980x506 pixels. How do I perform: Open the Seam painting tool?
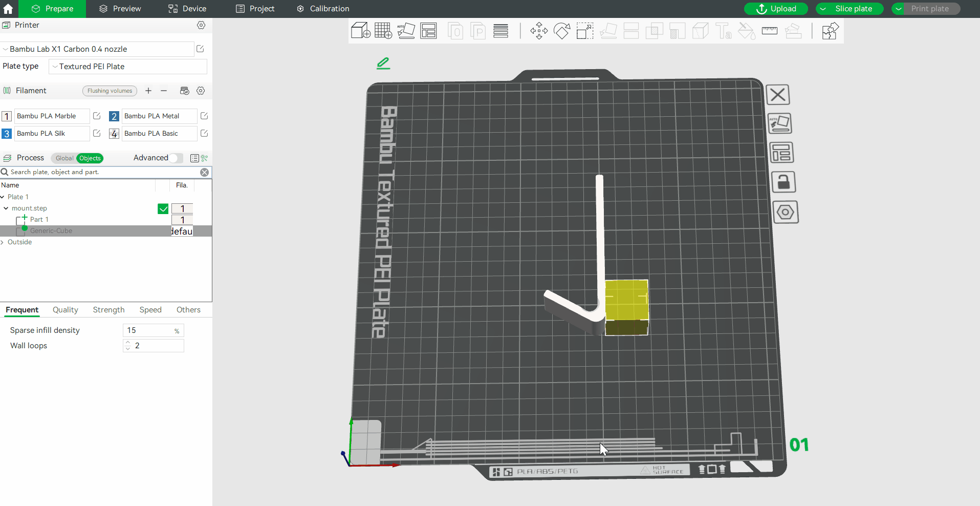(700, 31)
